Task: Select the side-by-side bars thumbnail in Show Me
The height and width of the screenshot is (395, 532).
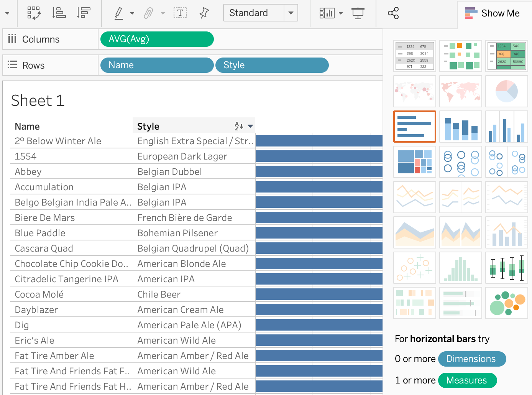Action: point(507,127)
